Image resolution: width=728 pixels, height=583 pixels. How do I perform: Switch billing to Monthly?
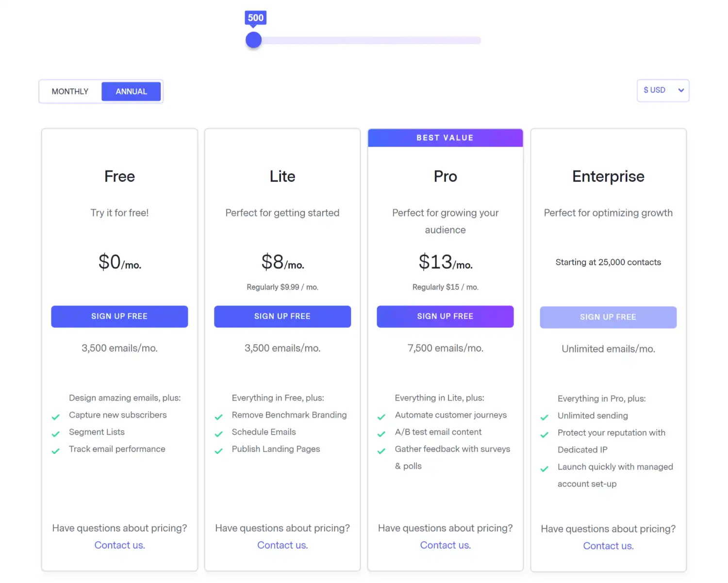(70, 92)
